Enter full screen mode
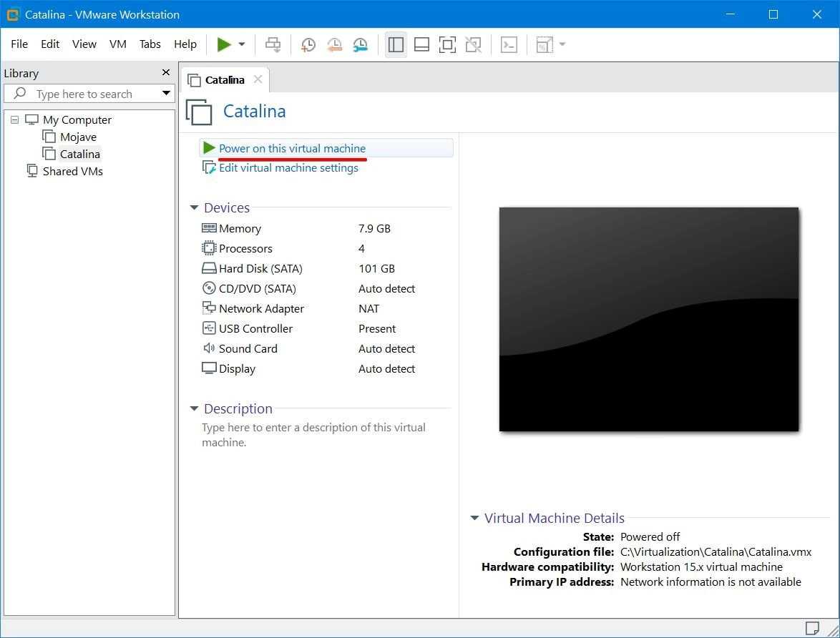This screenshot has height=638, width=840. pos(447,44)
